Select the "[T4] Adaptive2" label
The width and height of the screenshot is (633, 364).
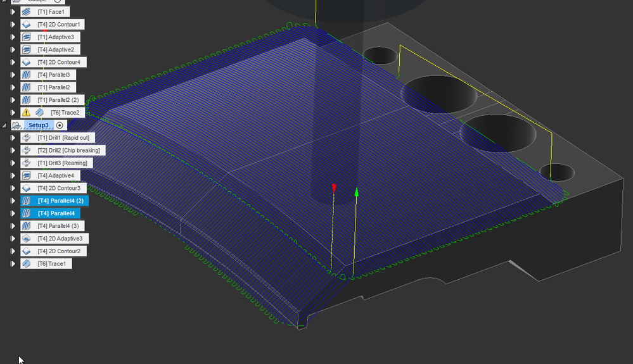coord(56,49)
